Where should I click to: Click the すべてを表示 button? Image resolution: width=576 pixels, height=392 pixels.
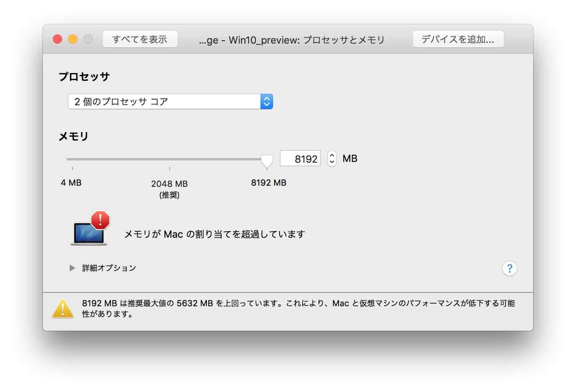click(140, 39)
